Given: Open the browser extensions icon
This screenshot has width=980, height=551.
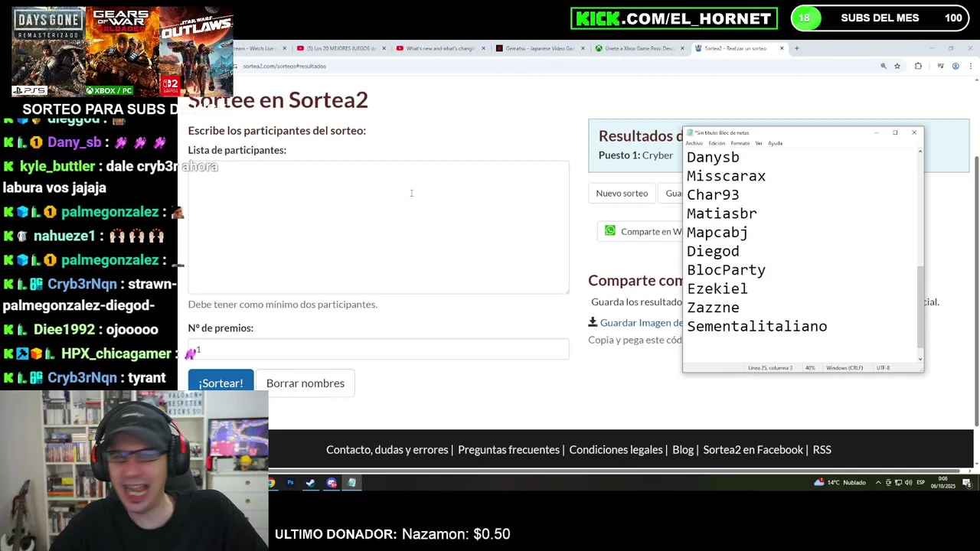Looking at the screenshot, I should tap(918, 66).
